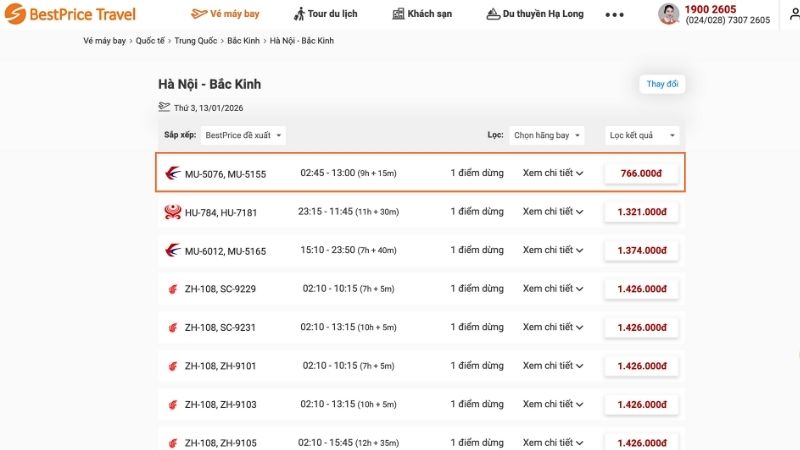The width and height of the screenshot is (800, 450).
Task: Click flight code text MU-5076, MU-5155
Action: [226, 174]
